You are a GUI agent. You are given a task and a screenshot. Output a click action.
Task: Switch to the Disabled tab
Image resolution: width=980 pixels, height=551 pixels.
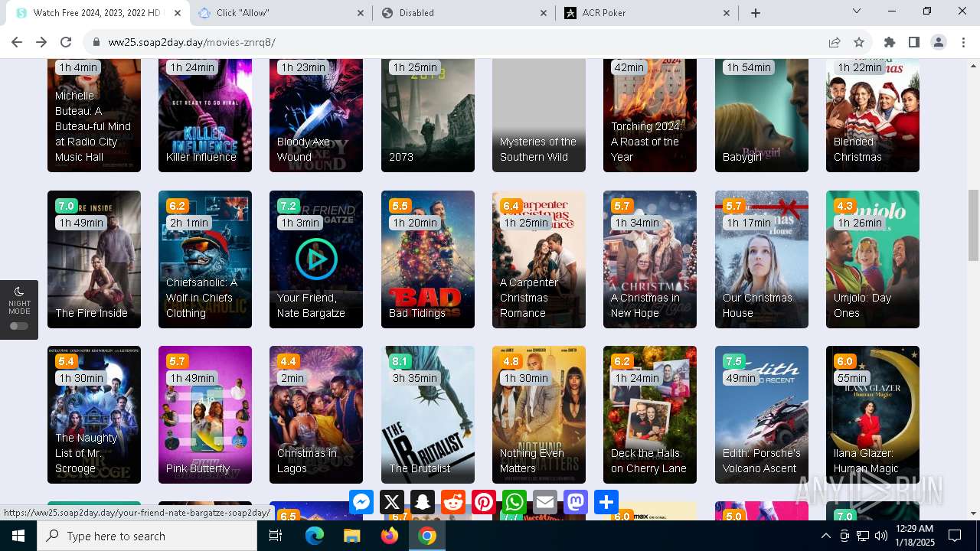point(464,12)
